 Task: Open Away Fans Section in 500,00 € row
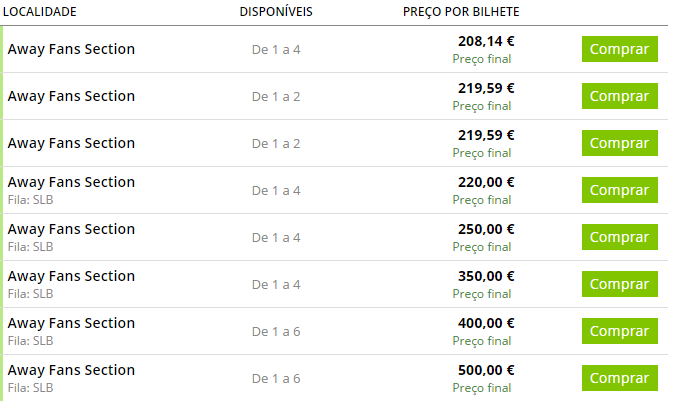tap(71, 370)
